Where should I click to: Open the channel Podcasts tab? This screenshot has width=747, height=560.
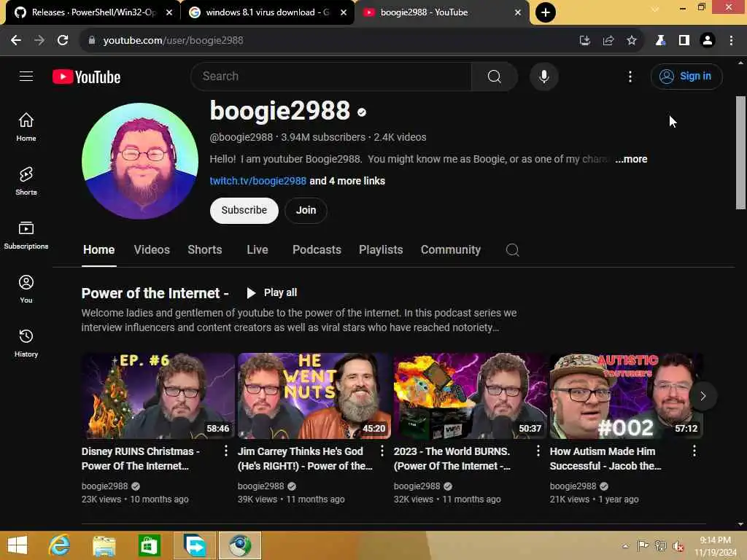(317, 249)
